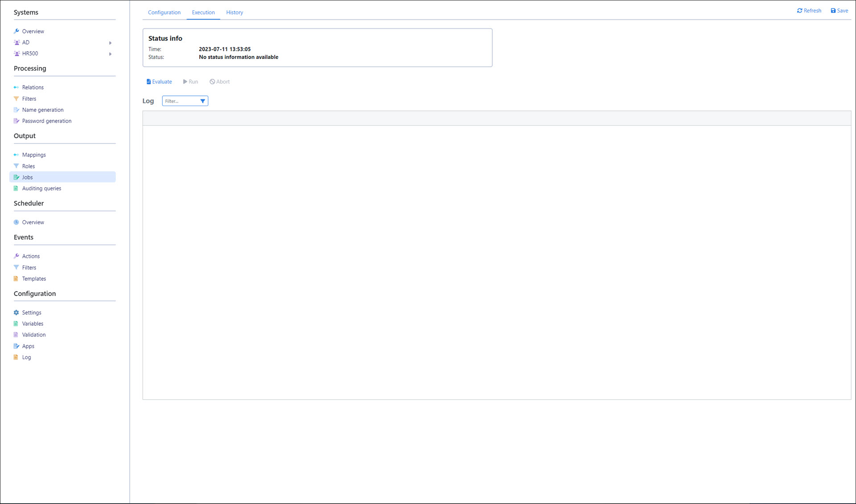Click the Evaluate document icon
The image size is (856, 504).
click(148, 82)
